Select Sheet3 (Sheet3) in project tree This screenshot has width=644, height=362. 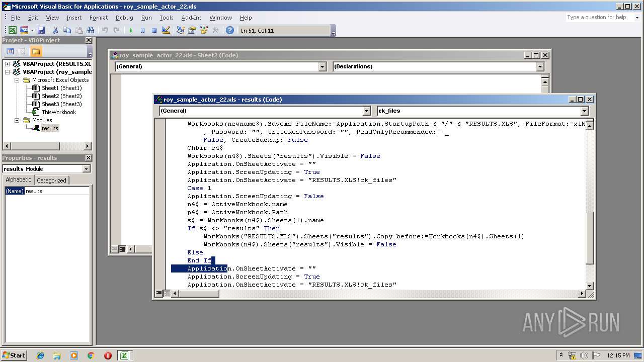tap(61, 104)
